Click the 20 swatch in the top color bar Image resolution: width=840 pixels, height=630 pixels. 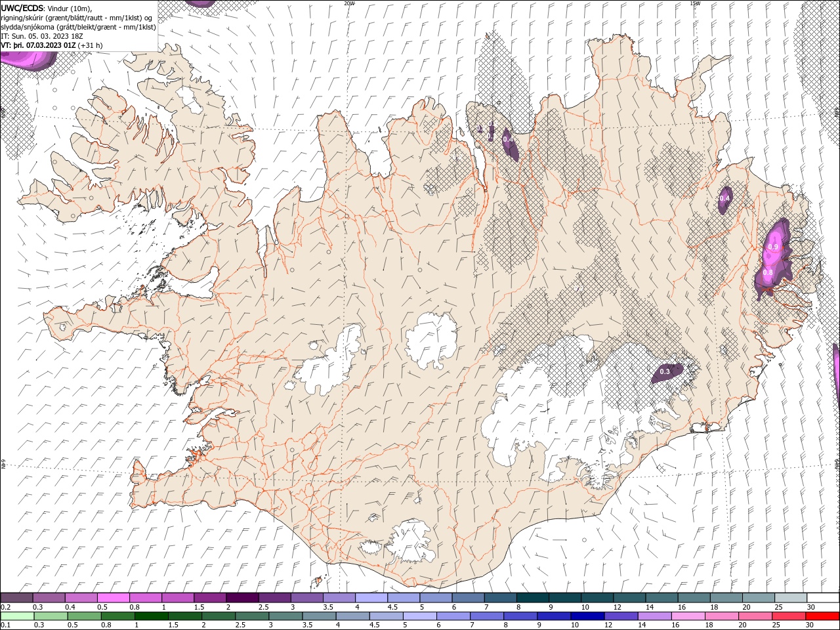[x=759, y=598]
